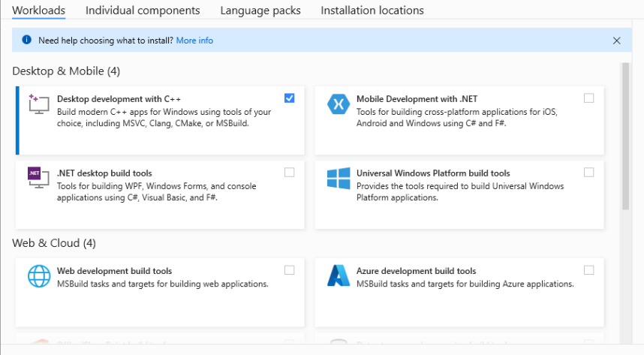The image size is (644, 355).
Task: Click the globe icon for Web development build tools
Action: (39, 275)
